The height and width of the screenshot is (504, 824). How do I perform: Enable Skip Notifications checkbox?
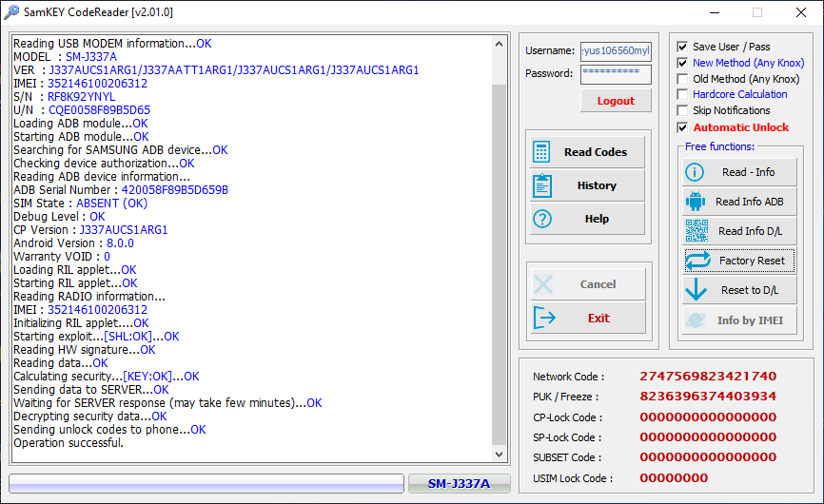682,110
